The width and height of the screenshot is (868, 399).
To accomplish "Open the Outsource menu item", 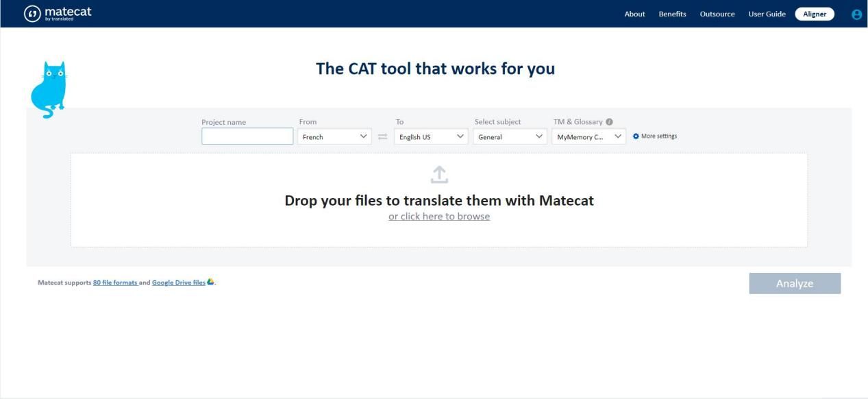I will tap(717, 14).
